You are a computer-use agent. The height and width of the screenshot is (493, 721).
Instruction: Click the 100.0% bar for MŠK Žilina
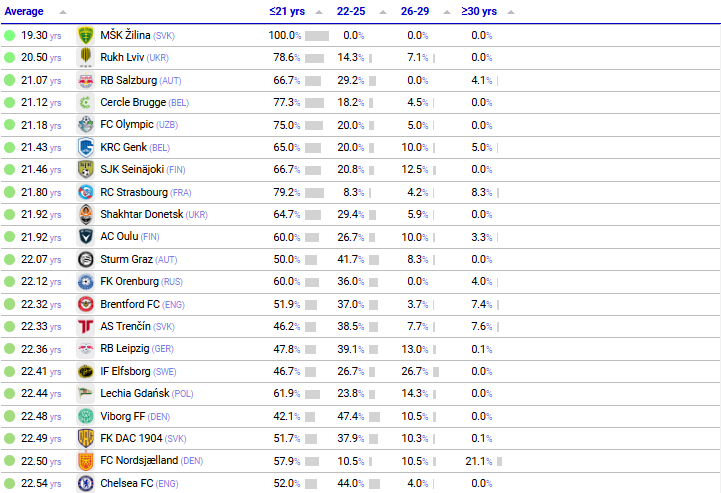point(316,35)
